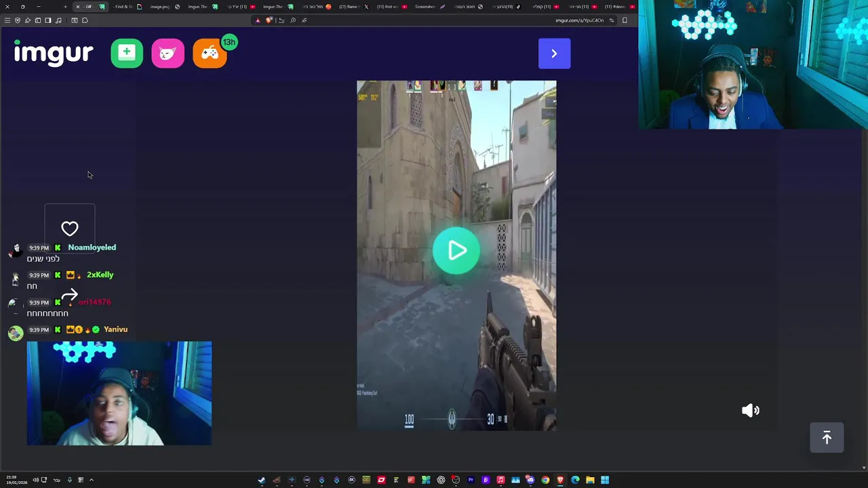This screenshot has width=868, height=488.
Task: Create a new post with green plus button
Action: click(x=127, y=53)
